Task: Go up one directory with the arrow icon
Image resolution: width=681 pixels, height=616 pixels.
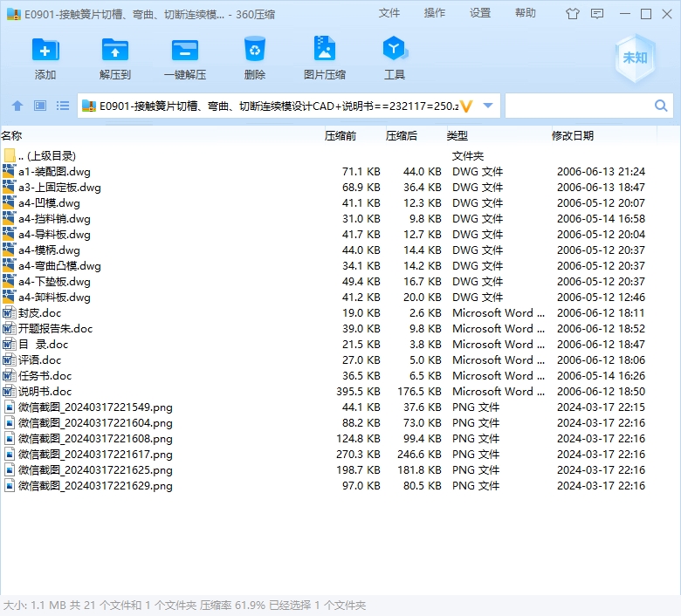Action: 17,106
